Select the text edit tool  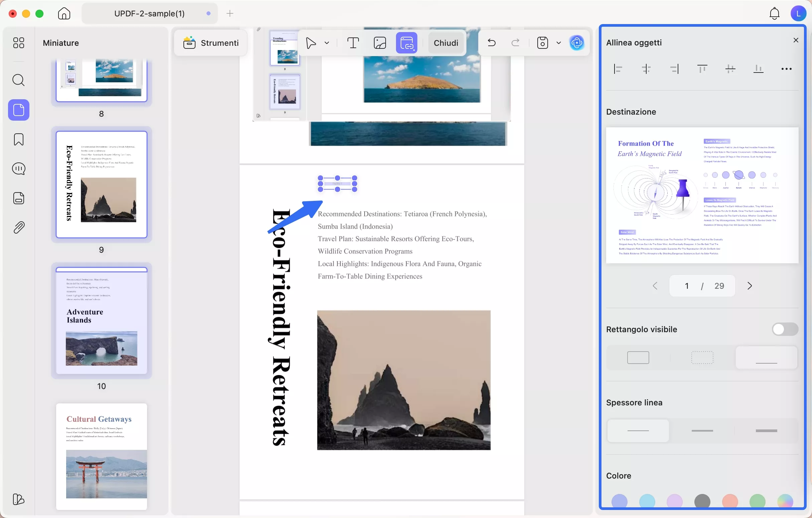tap(353, 43)
